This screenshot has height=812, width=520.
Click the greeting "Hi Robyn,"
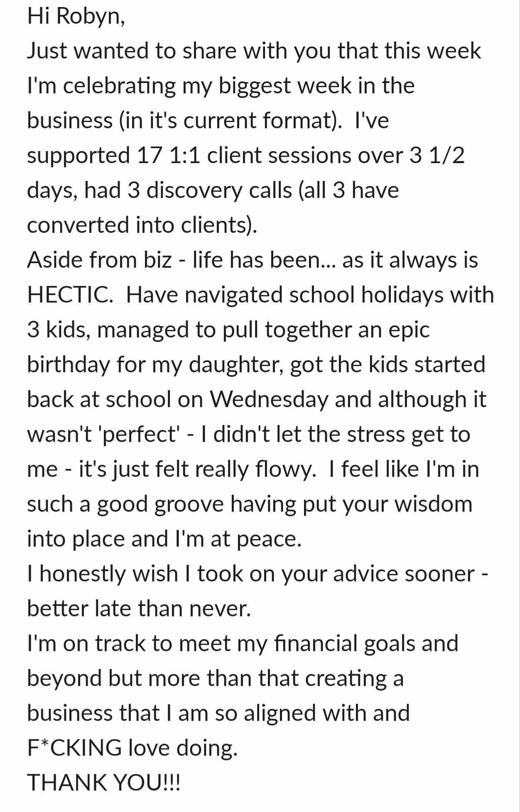76,17
